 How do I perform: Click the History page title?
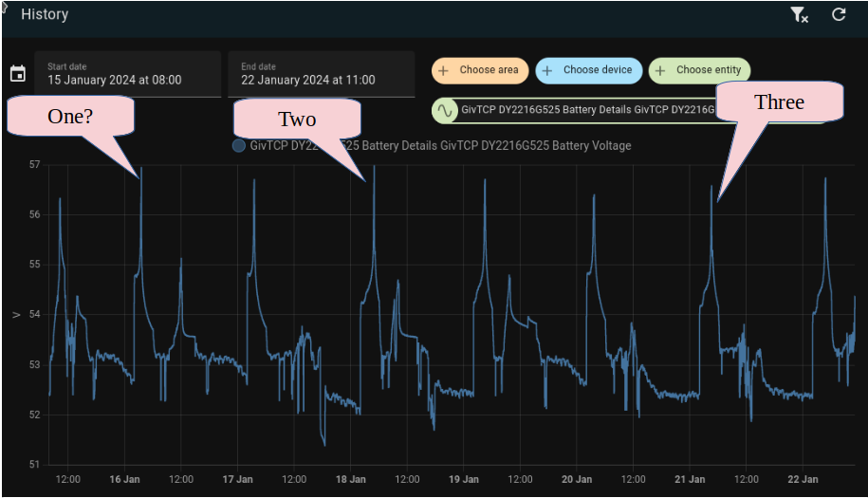[x=45, y=14]
